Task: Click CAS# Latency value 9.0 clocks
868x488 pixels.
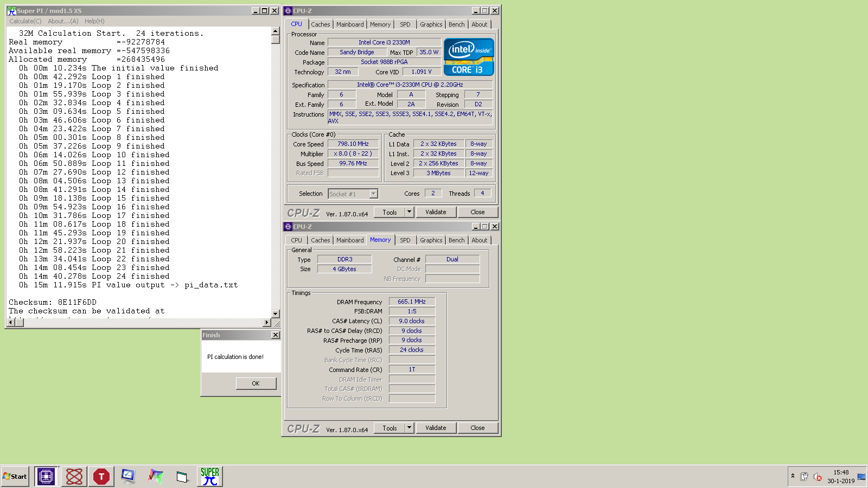Action: pos(412,321)
